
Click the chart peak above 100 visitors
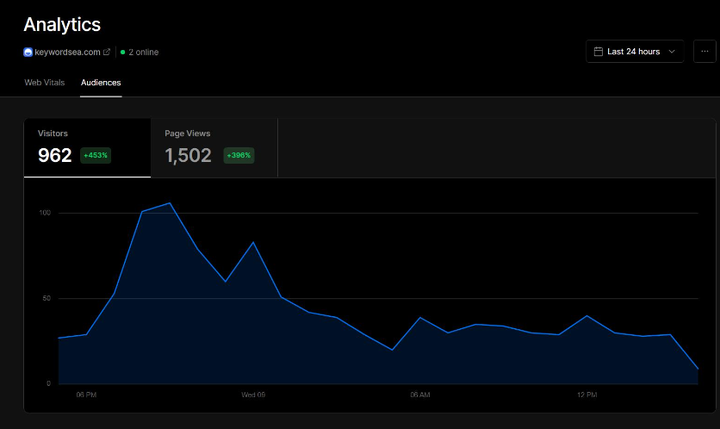(x=169, y=203)
